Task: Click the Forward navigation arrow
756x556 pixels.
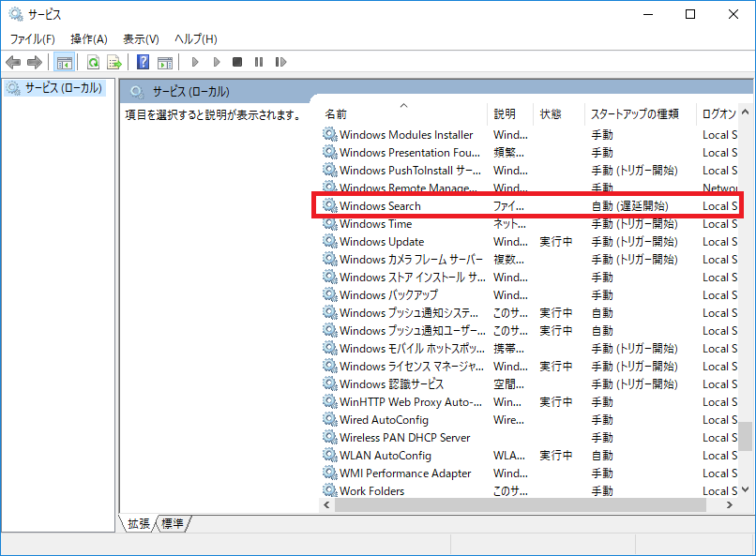Action: point(34,62)
